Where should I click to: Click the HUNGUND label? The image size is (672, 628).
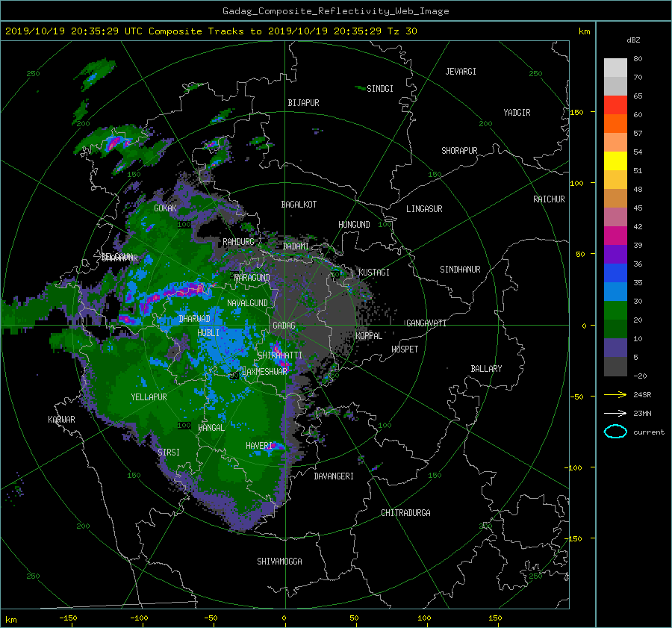point(354,225)
